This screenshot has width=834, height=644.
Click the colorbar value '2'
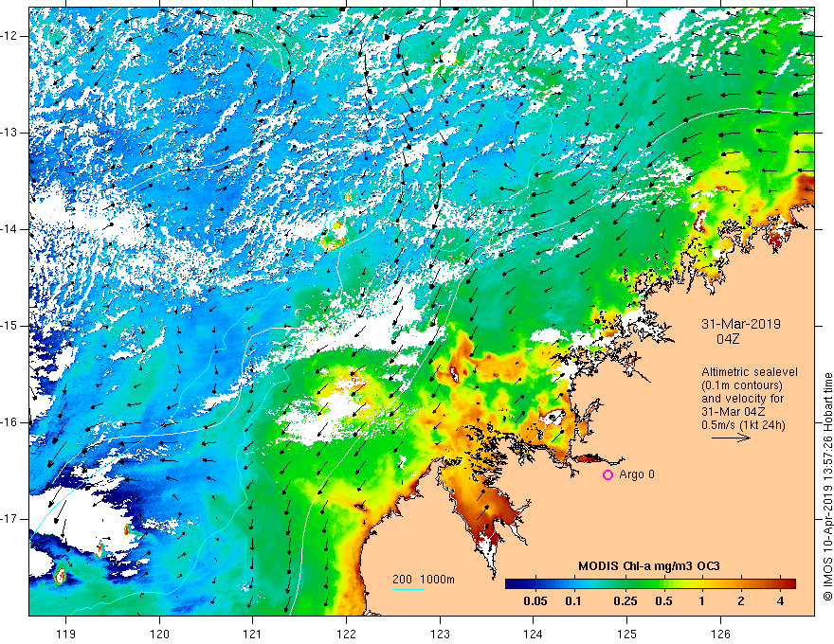[x=741, y=601]
